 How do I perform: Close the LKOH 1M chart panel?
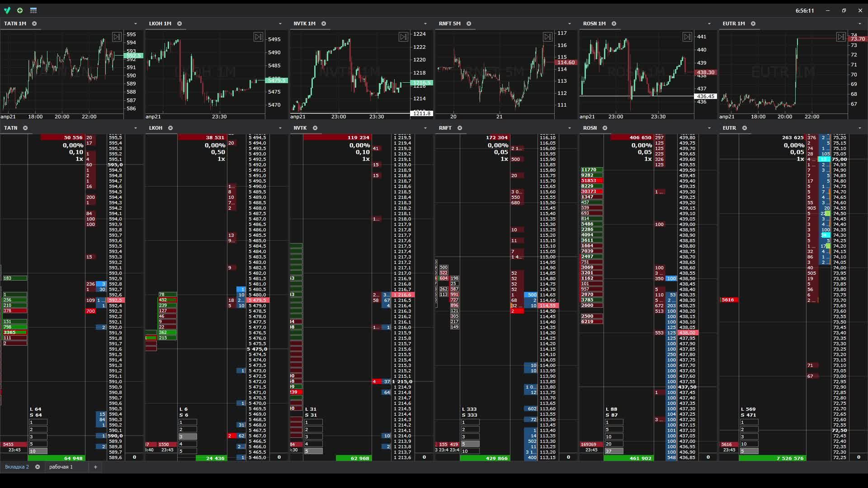point(179,23)
